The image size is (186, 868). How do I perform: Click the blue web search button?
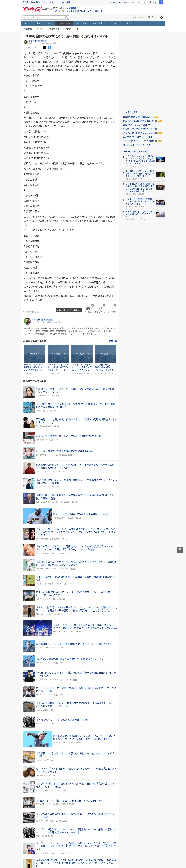coord(162,2)
